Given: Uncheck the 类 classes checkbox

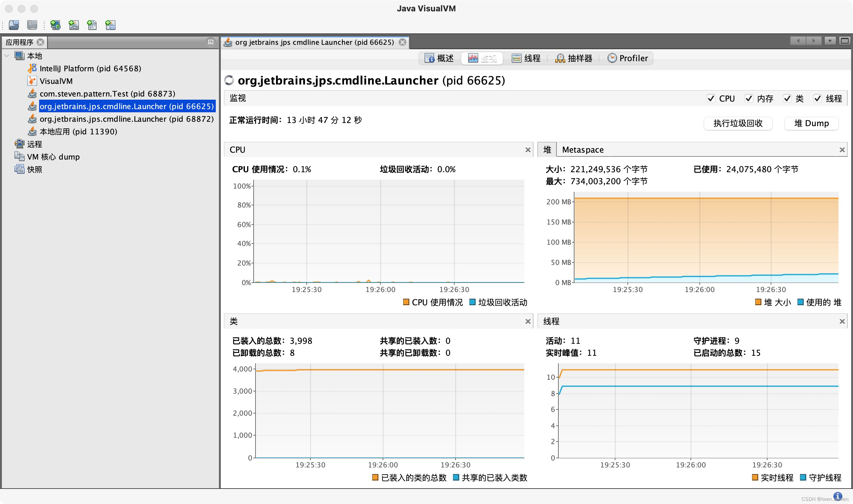Looking at the screenshot, I should click(x=787, y=98).
